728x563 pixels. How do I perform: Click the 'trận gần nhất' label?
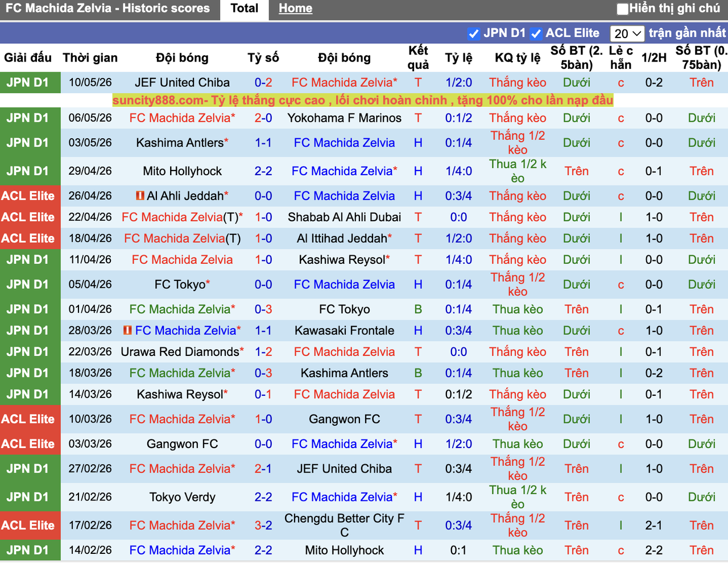pos(688,34)
